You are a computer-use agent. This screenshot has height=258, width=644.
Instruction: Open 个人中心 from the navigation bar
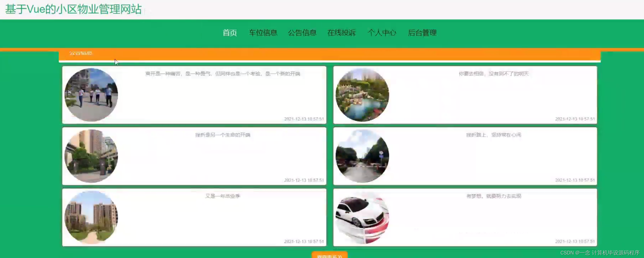[x=382, y=33]
